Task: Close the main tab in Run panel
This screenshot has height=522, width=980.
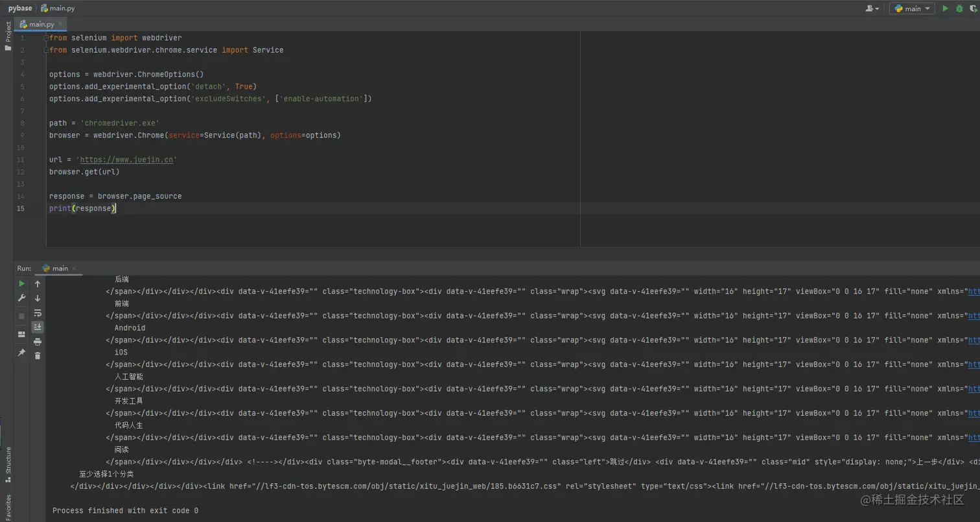Action: [74, 268]
